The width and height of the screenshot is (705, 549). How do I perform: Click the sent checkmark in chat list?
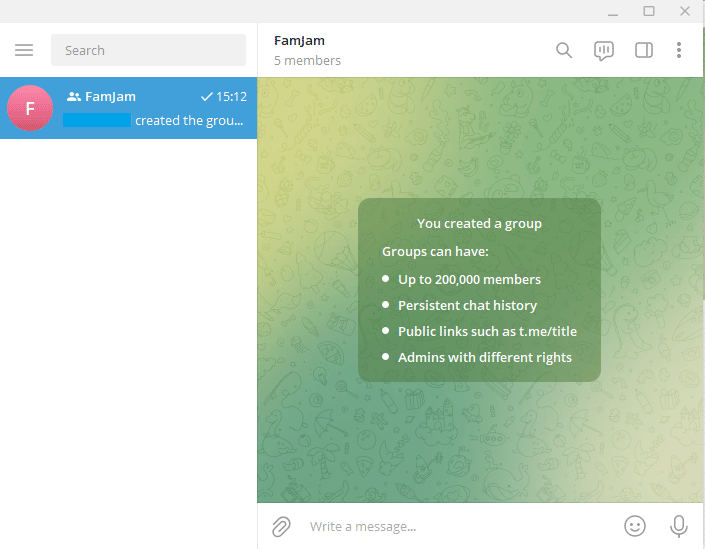coord(207,97)
